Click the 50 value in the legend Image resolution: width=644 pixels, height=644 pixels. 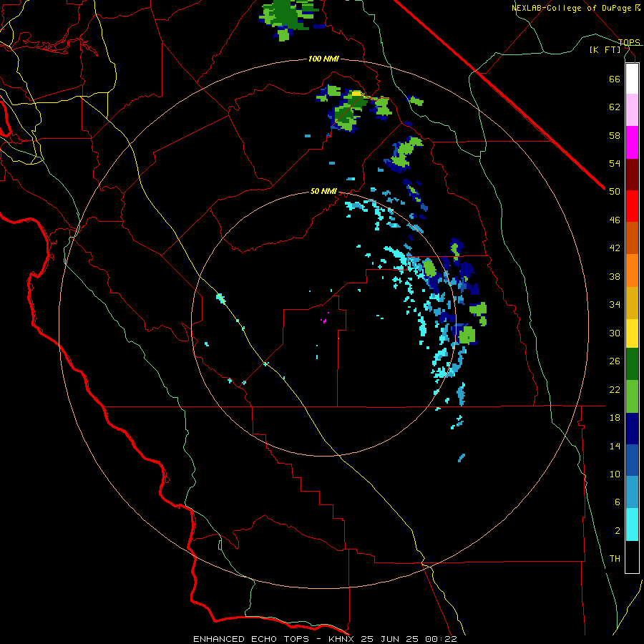click(x=615, y=191)
